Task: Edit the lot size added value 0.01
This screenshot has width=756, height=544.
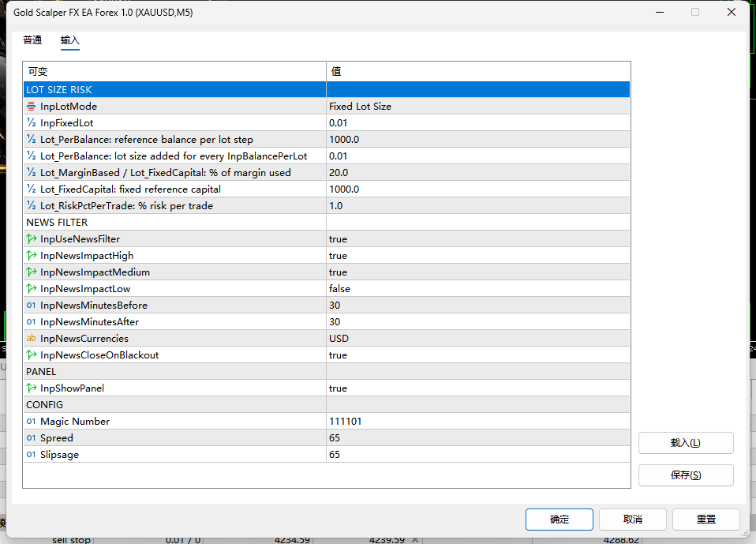Action: tap(477, 156)
